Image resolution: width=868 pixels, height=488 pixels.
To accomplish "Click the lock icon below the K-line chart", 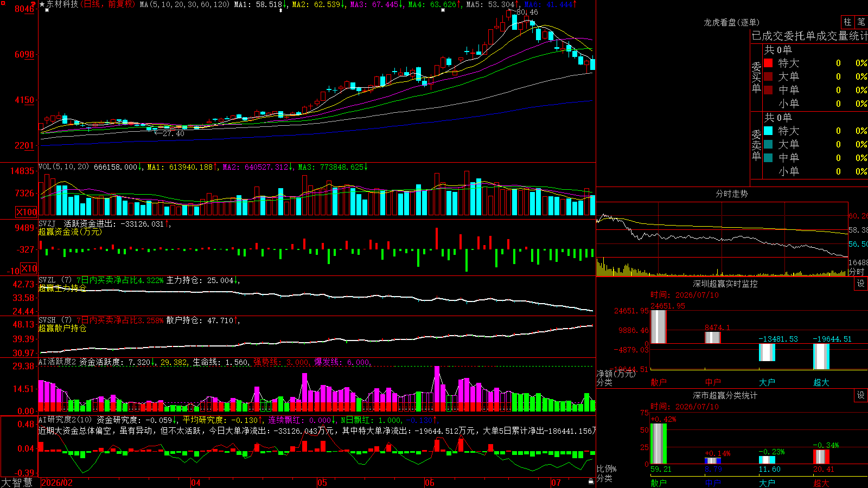I will 591,481.
